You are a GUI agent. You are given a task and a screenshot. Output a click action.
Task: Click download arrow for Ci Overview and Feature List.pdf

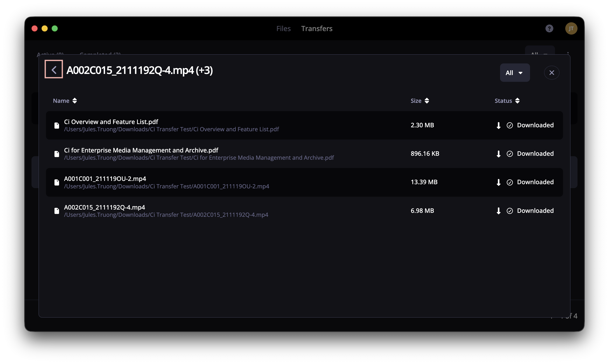pos(498,126)
